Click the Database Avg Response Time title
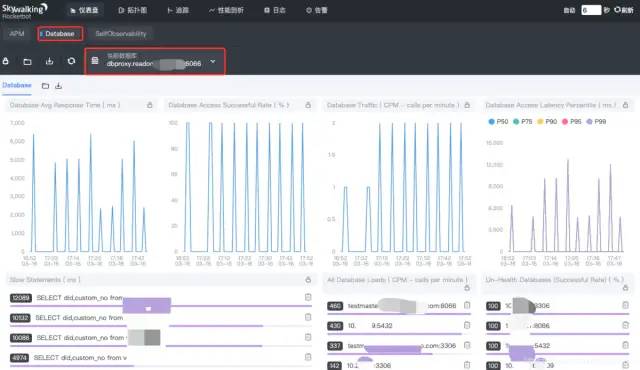Viewport: 640px width, 370px height. click(65, 105)
